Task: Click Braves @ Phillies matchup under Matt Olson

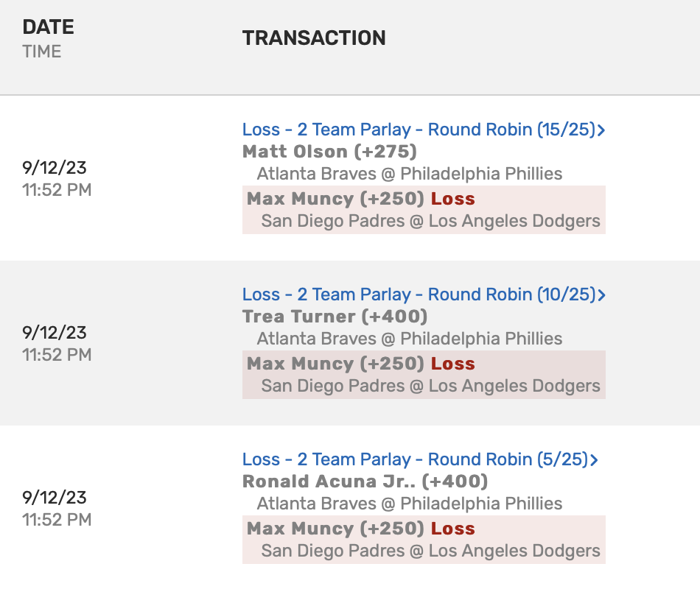Action: point(410,174)
